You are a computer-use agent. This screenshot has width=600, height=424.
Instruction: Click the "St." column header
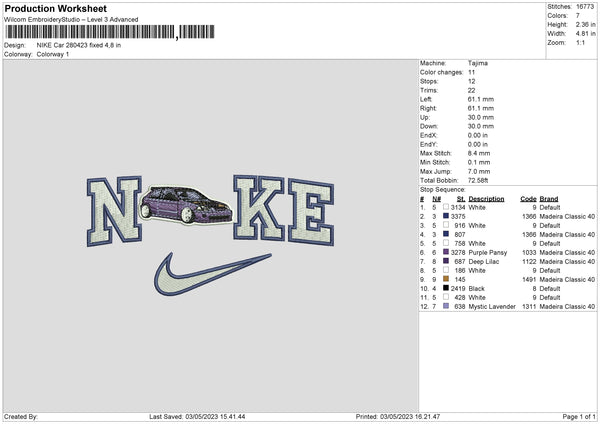(x=461, y=199)
